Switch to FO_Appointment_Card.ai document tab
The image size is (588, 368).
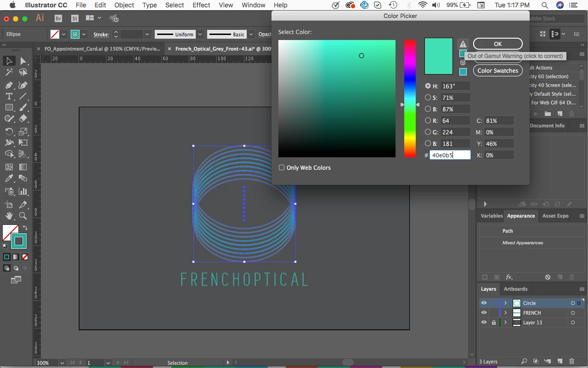[x=102, y=49]
